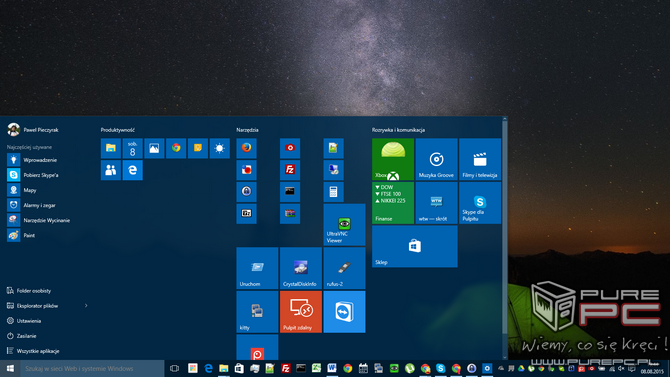Open the File Explorer tile in Produktywność
Screen dimensions: 670x377
pyautogui.click(x=111, y=148)
